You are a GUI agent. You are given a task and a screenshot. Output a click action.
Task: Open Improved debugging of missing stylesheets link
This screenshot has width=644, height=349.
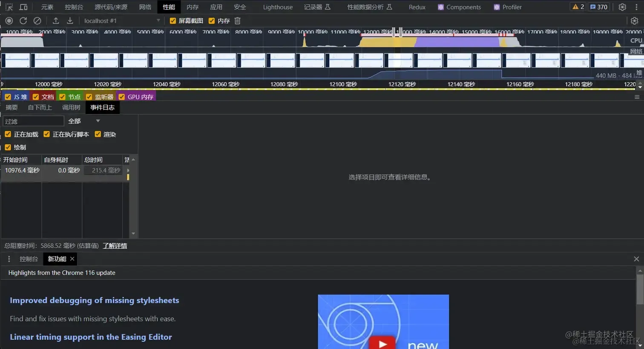pos(95,300)
